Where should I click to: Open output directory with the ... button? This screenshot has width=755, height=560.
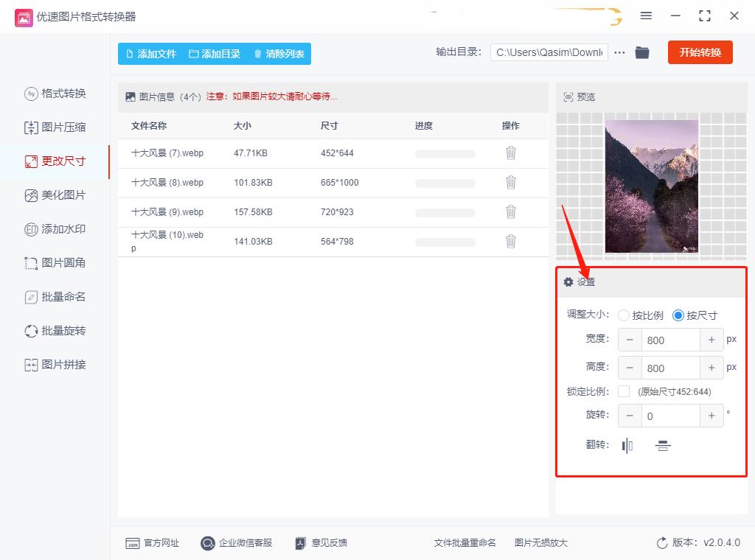tap(619, 52)
